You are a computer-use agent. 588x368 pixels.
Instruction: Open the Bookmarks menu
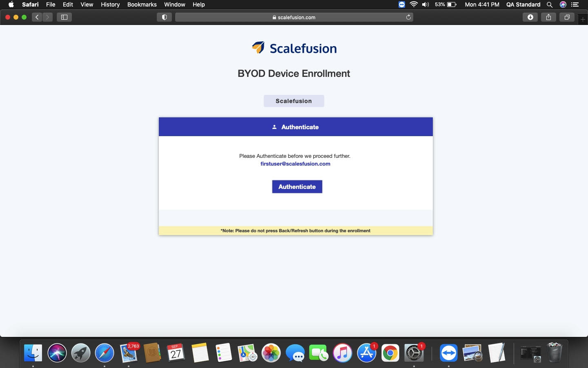[142, 4]
